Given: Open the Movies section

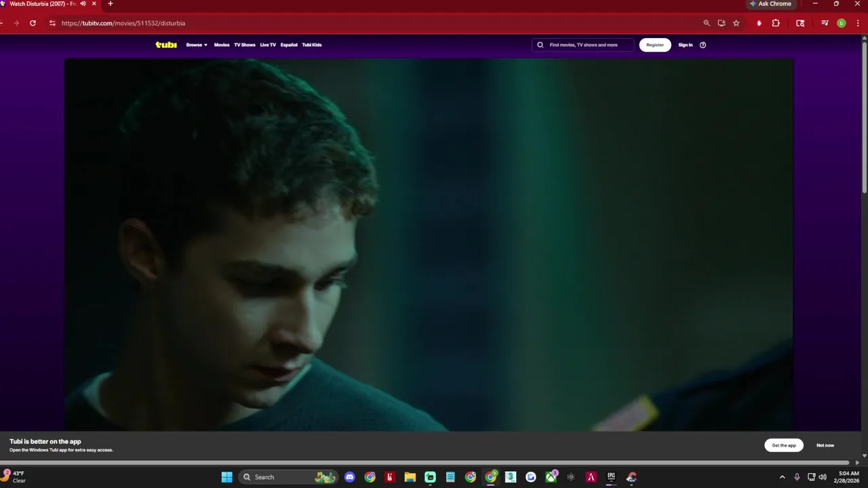Looking at the screenshot, I should point(222,45).
